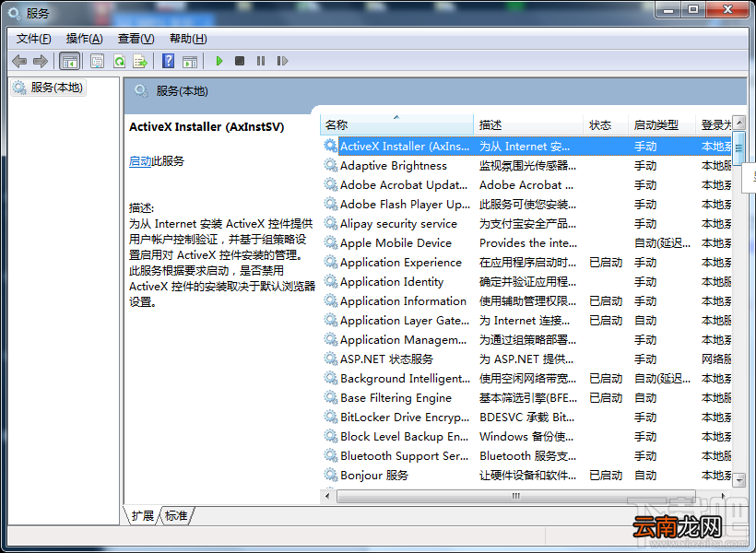Click the Back arrow toolbar icon

19,61
